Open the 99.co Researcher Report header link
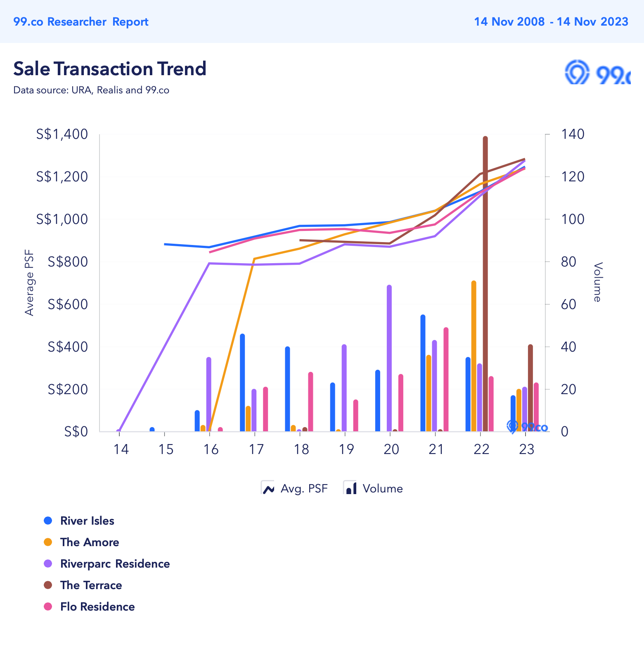 tap(81, 21)
